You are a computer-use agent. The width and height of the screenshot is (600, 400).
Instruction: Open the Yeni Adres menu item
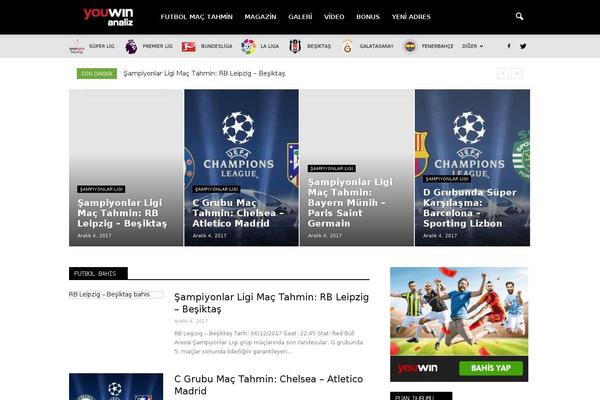411,17
